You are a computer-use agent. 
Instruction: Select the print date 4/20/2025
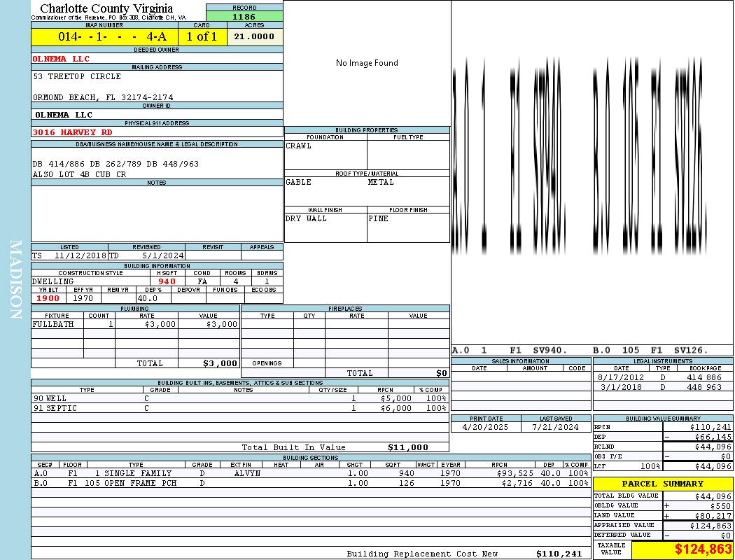tap(485, 428)
